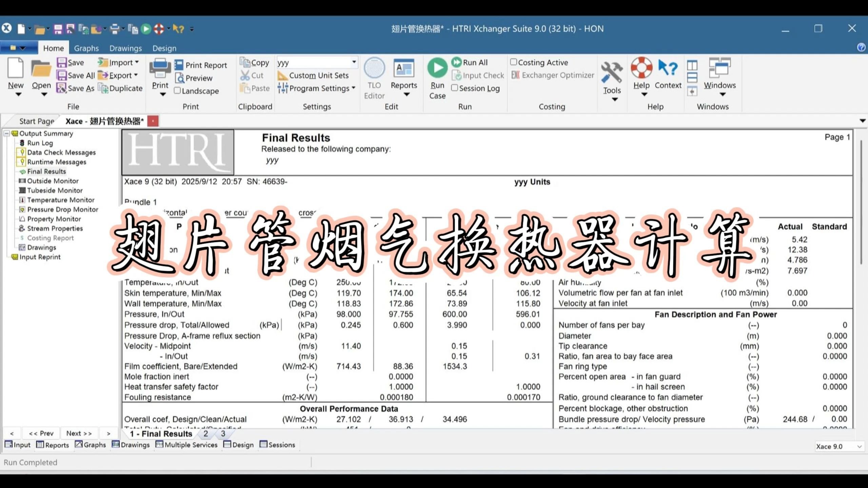The height and width of the screenshot is (488, 868).
Task: Toggle the Session Log checkbox
Action: 454,88
